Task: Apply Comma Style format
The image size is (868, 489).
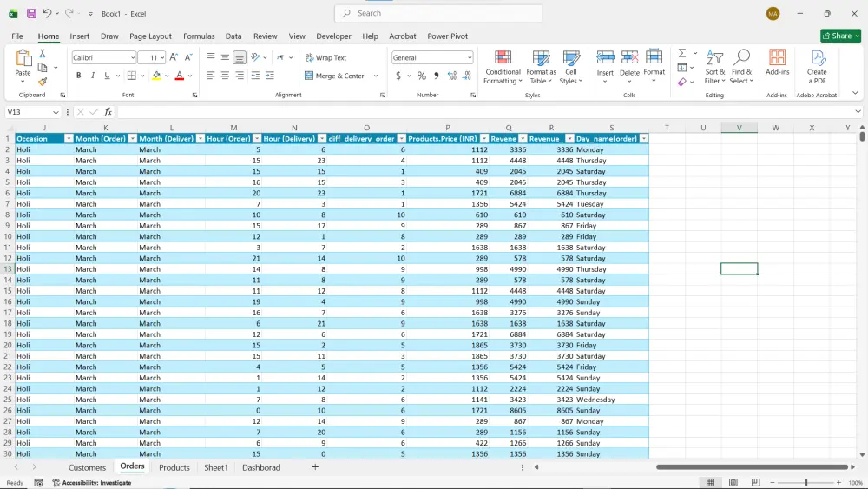Action: pyautogui.click(x=437, y=76)
